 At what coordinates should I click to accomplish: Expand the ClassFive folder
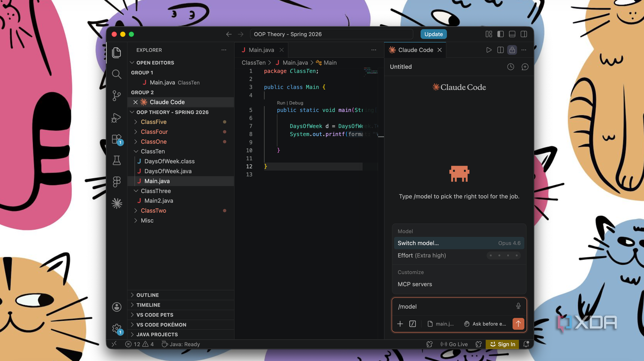(181, 122)
